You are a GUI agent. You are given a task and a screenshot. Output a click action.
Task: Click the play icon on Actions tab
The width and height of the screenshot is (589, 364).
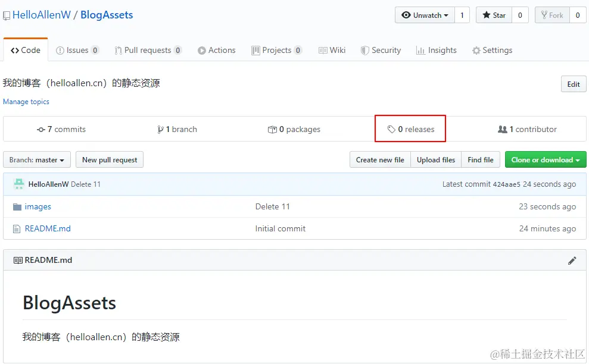[x=202, y=51]
